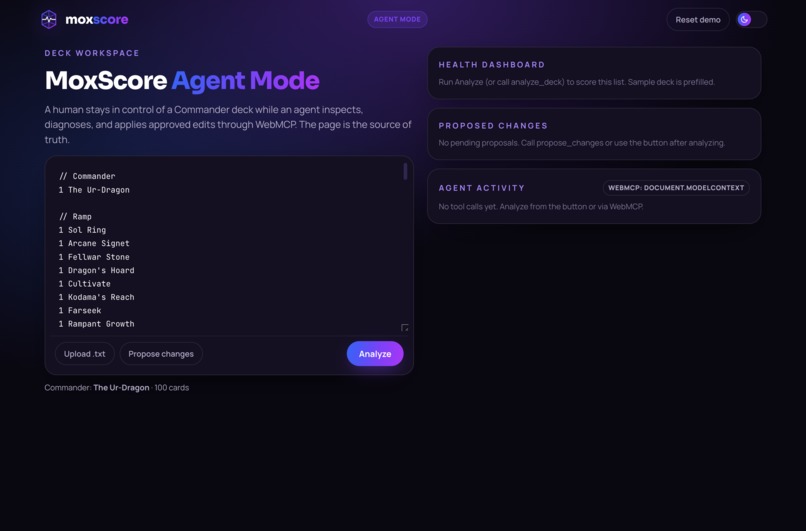806x531 pixels.
Task: Click the DECK WORKSPACE label
Action: 92,53
